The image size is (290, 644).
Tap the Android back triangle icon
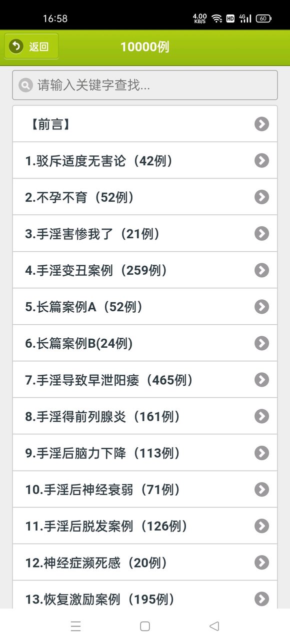(214, 626)
